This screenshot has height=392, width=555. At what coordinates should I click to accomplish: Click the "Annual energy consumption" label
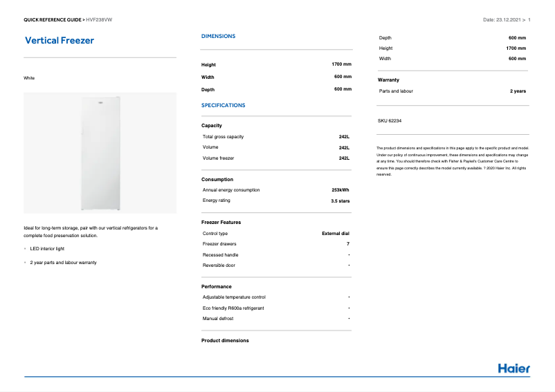(x=231, y=190)
